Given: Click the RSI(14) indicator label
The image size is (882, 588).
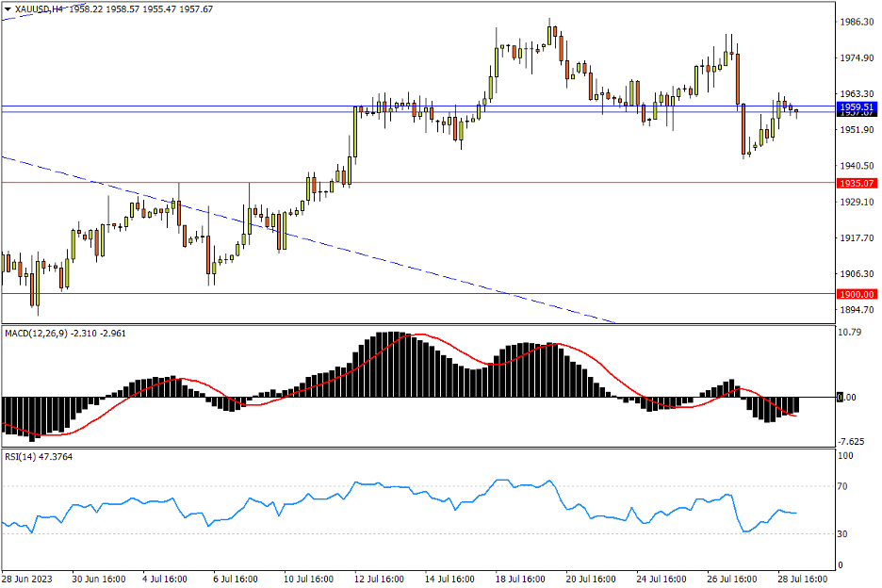Looking at the screenshot, I should coord(21,457).
